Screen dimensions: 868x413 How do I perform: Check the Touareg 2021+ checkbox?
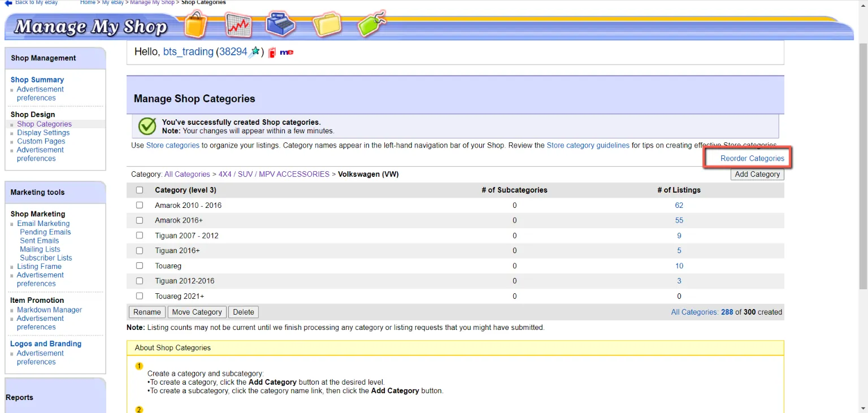click(140, 296)
